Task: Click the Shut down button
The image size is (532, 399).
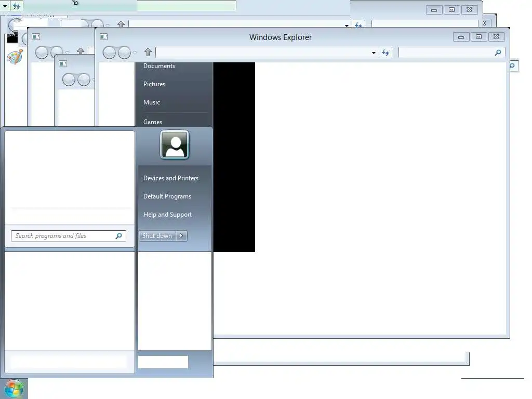Action: pyautogui.click(x=157, y=236)
